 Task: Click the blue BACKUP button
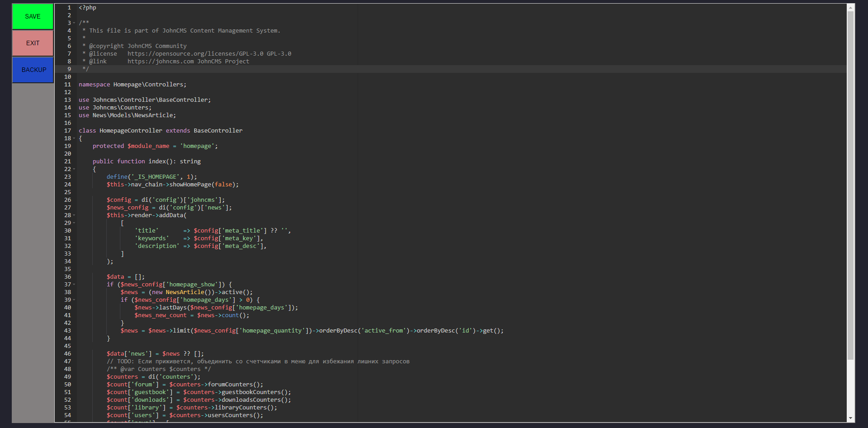coord(33,70)
